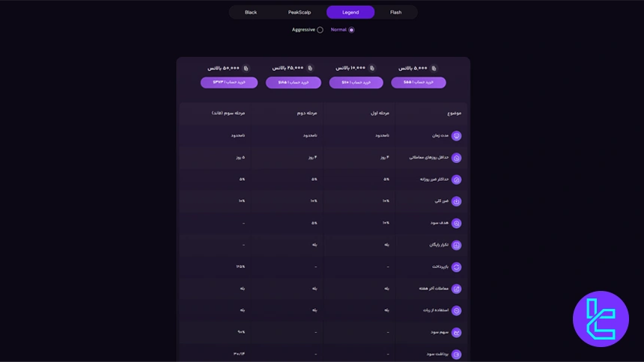
Task: Click the free retry row icon
Action: [x=456, y=245]
